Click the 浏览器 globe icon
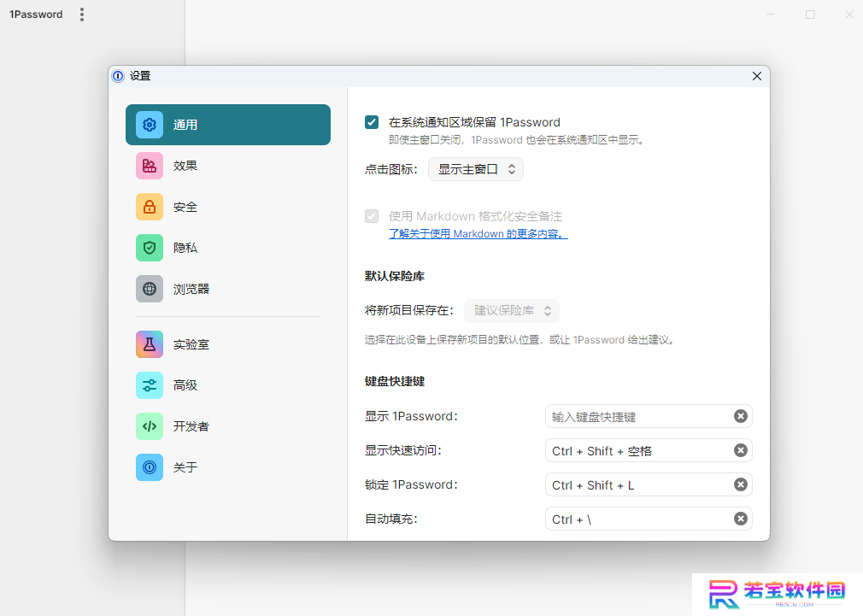 point(150,289)
